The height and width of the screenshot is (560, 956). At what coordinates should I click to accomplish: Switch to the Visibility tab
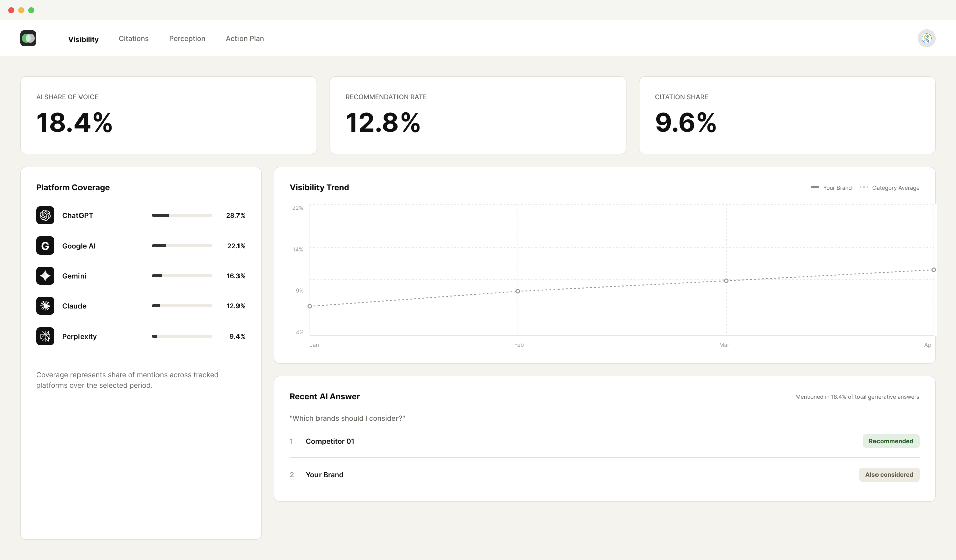click(84, 39)
